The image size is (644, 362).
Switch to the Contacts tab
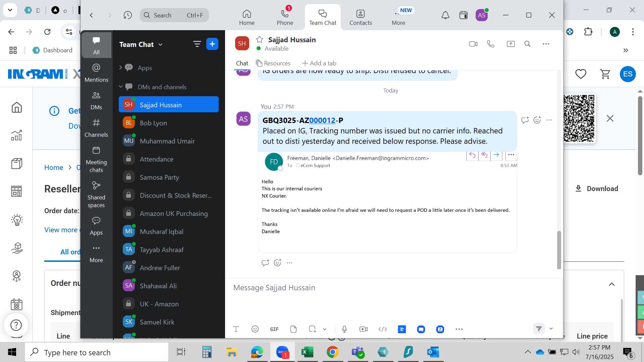[x=361, y=17]
